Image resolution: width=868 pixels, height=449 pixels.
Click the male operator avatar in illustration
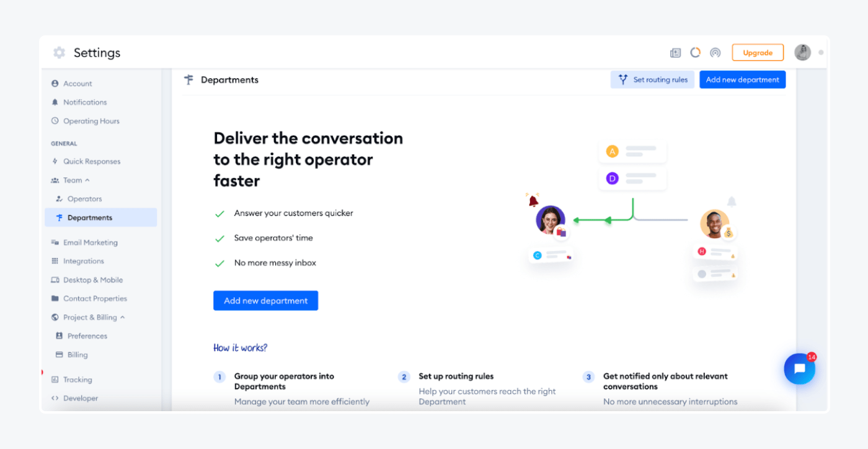715,225
